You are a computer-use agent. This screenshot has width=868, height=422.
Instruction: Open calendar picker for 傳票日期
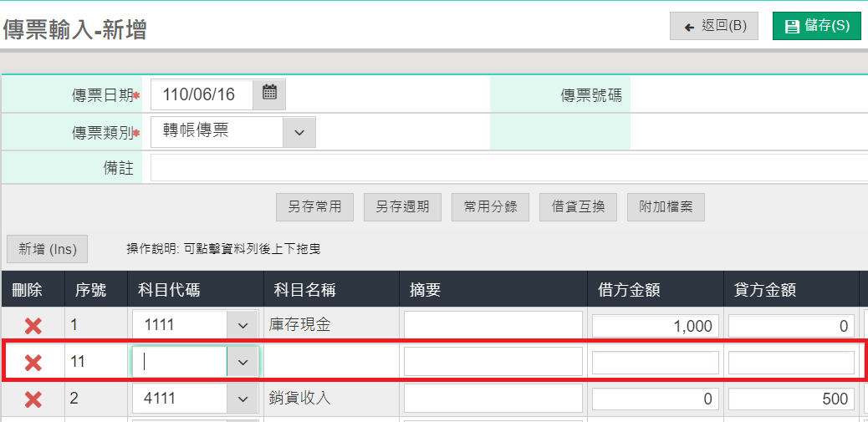click(269, 94)
